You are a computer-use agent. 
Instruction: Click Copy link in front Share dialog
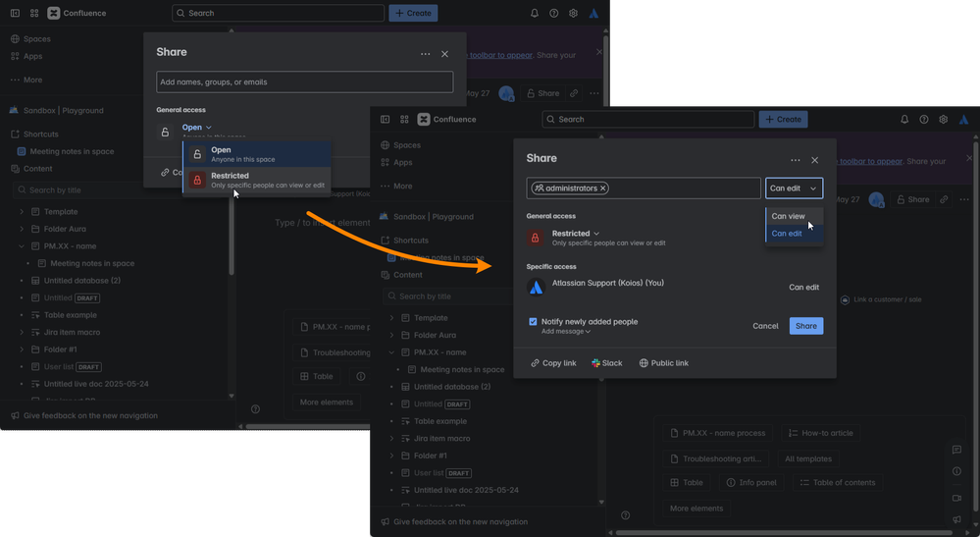pos(553,363)
